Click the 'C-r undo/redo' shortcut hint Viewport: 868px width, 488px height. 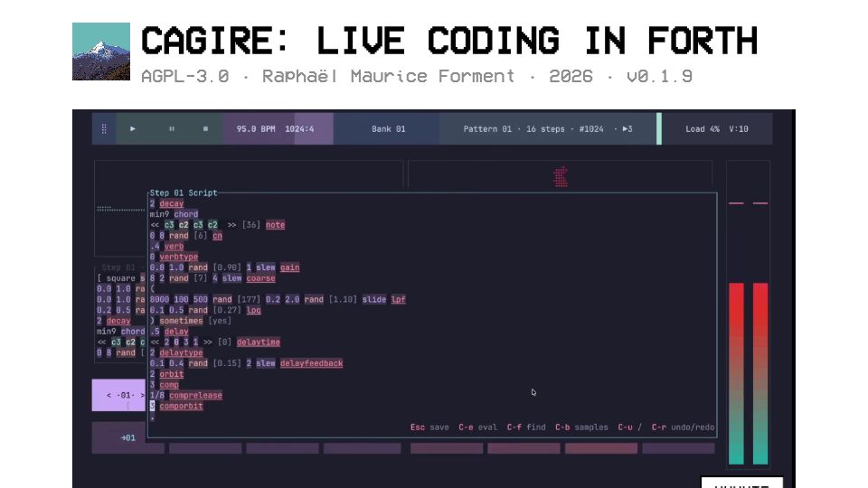tap(684, 427)
